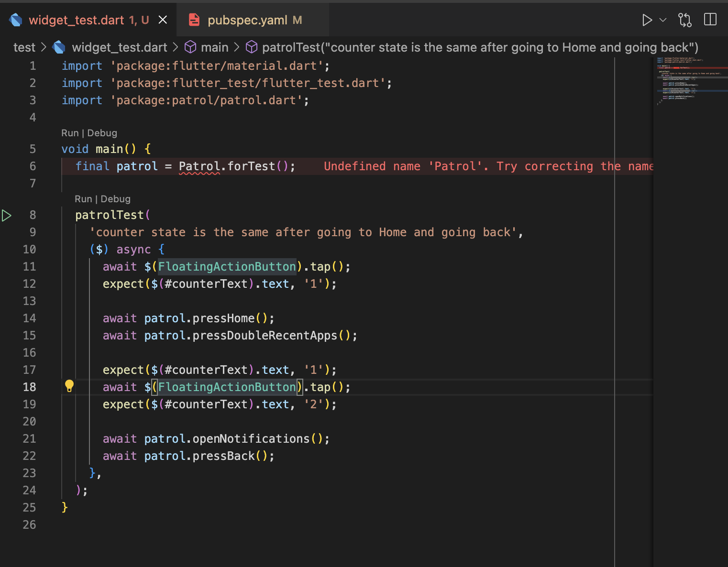Image resolution: width=728 pixels, height=567 pixels.
Task: Debug patrolTest via its Debug code lens
Action: click(x=115, y=199)
